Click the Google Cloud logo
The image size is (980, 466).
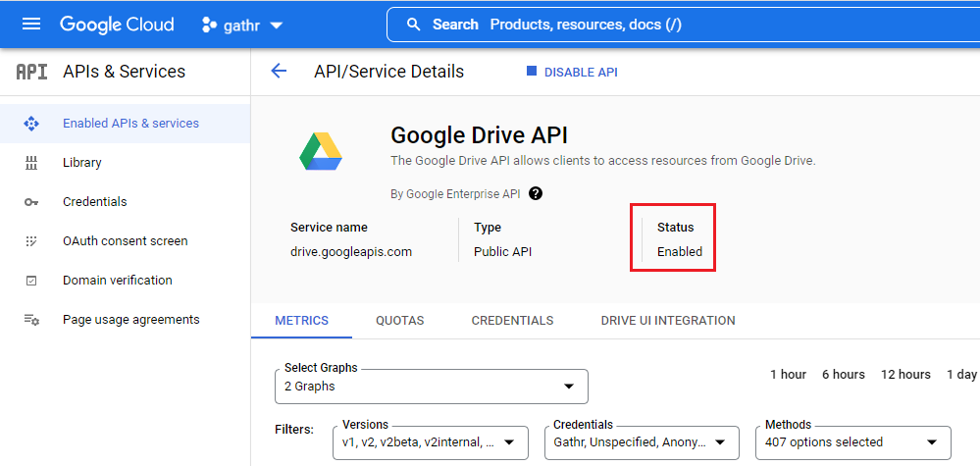[117, 25]
